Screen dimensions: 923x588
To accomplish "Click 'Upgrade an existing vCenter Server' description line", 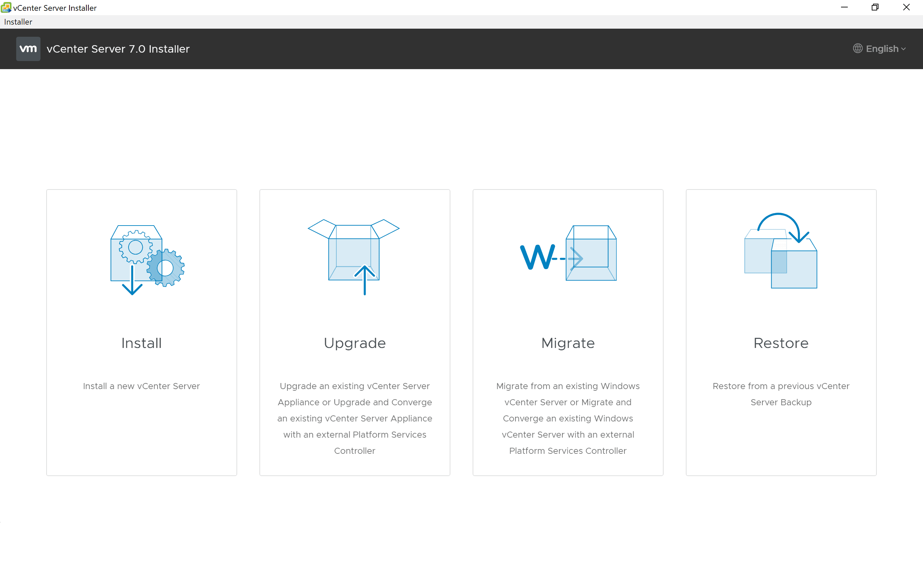I will (x=355, y=386).
